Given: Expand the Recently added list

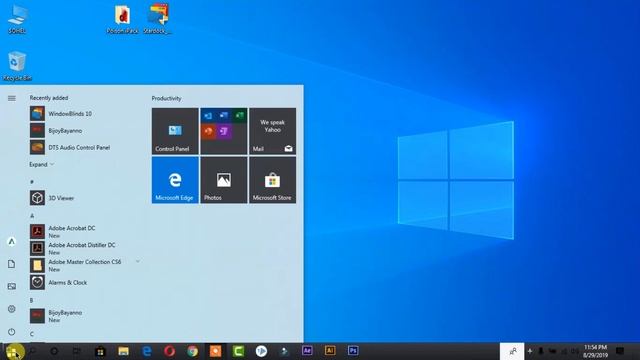Looking at the screenshot, I should click(x=41, y=164).
